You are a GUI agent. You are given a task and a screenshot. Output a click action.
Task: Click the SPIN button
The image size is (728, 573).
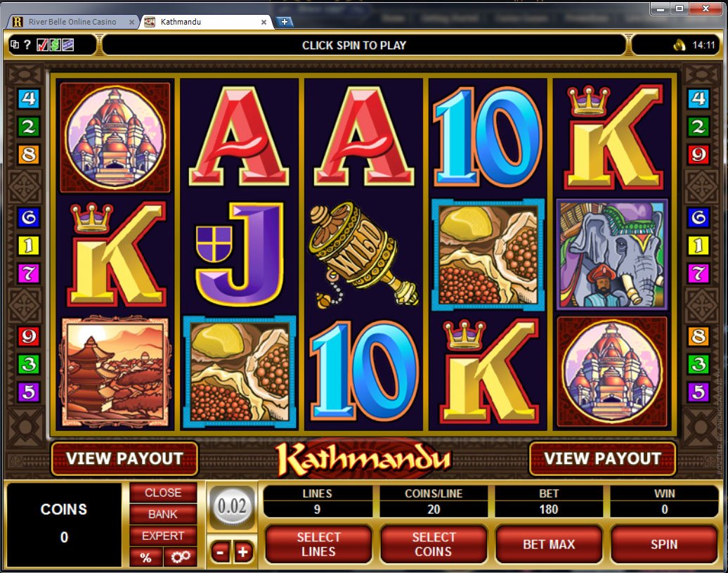tap(664, 544)
